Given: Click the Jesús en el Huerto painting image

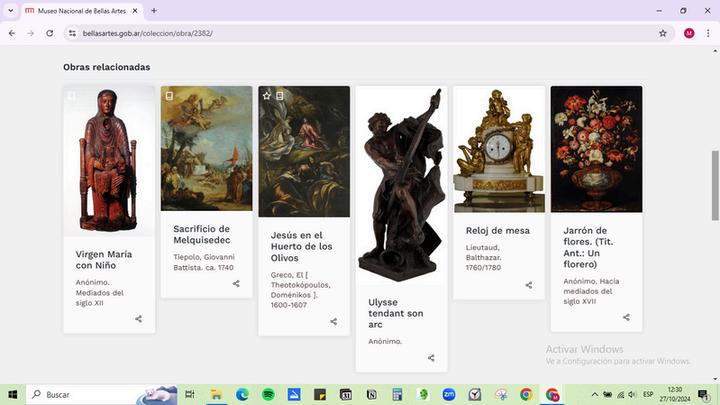Looking at the screenshot, I should pyautogui.click(x=304, y=152).
